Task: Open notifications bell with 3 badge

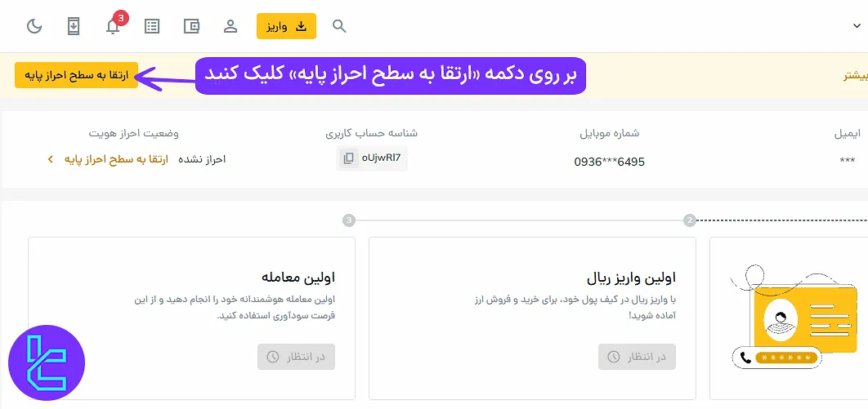Action: [114, 26]
